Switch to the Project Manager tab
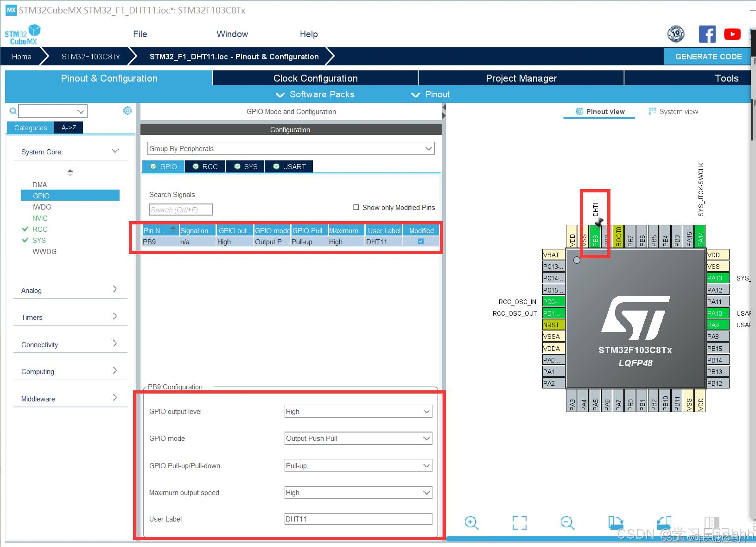This screenshot has width=756, height=547. [x=521, y=78]
